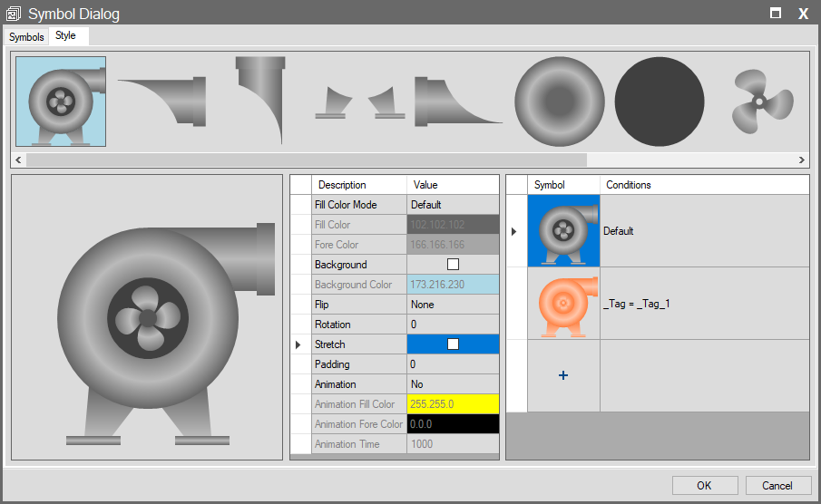Viewport: 821px width, 504px height.
Task: Choose the gradient gray circle symbol
Action: pos(559,101)
